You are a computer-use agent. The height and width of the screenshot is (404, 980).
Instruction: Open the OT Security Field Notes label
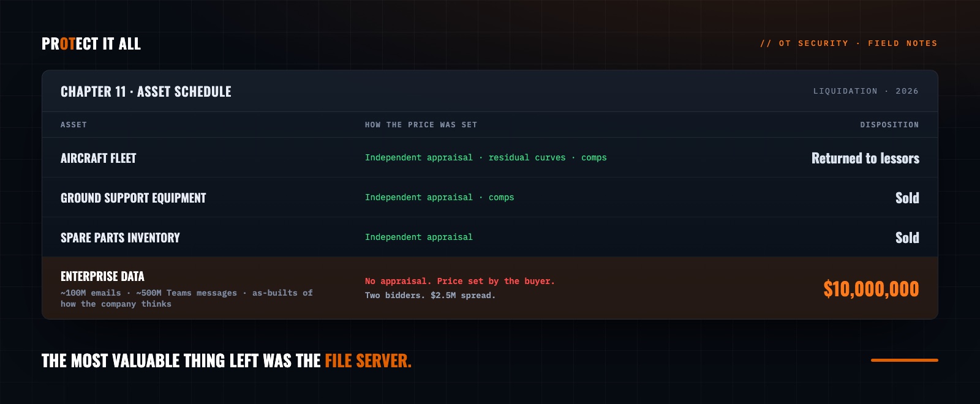point(848,43)
